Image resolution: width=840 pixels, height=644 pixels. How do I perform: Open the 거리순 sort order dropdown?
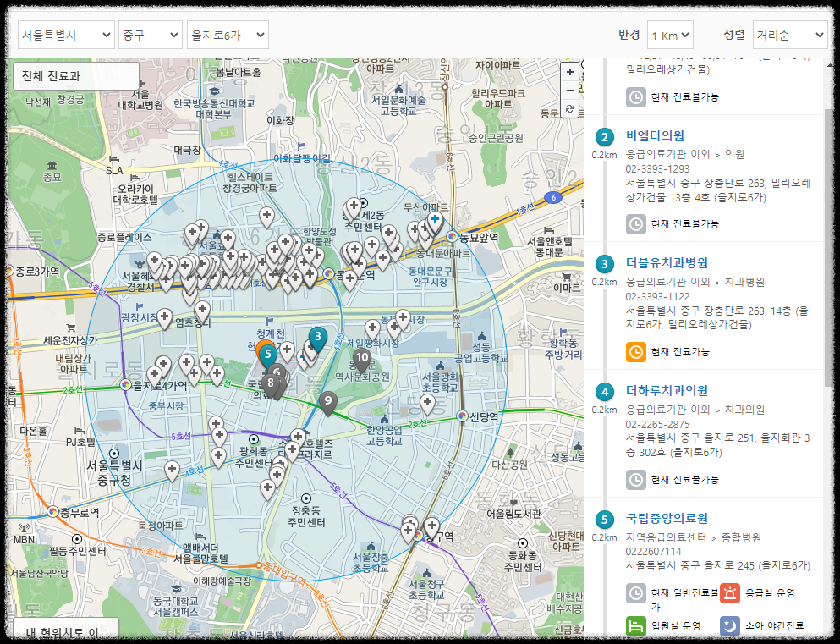pyautogui.click(x=790, y=36)
